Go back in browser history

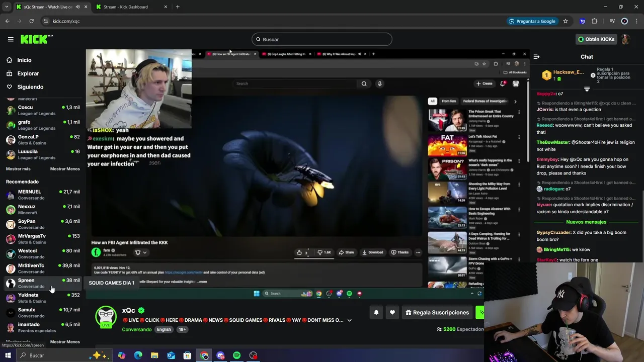coord(7,21)
